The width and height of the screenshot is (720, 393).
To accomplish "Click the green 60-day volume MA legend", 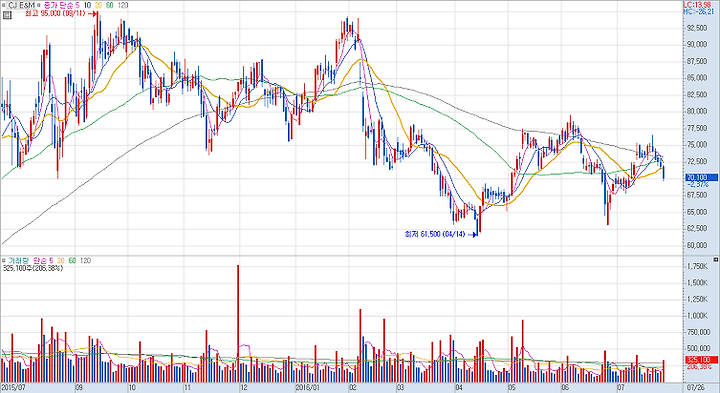I will click(x=72, y=261).
